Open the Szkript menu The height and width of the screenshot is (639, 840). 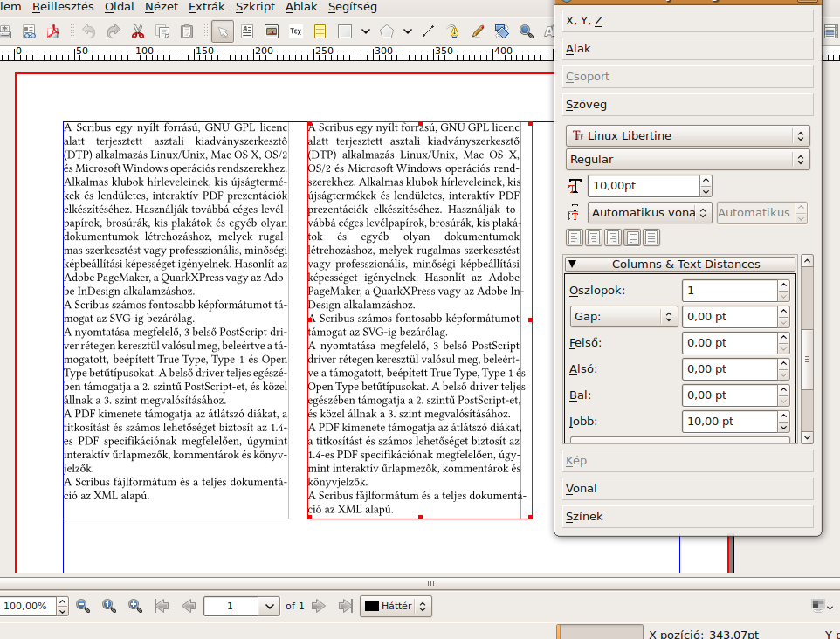click(x=255, y=7)
